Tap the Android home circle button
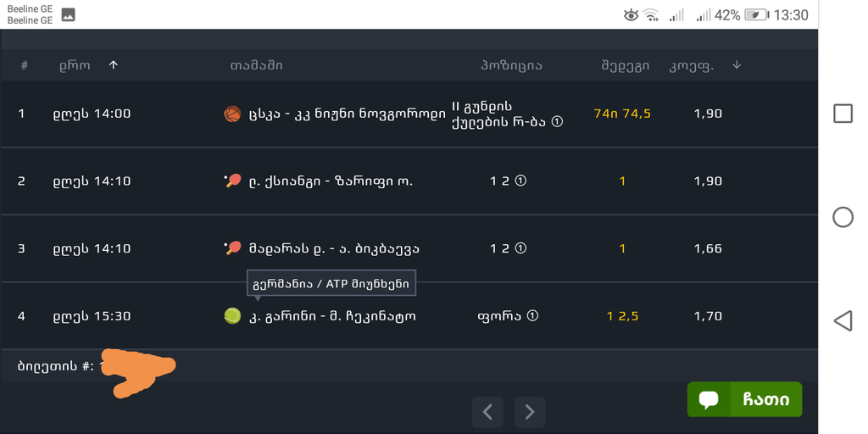Image resolution: width=868 pixels, height=434 pixels. click(843, 217)
